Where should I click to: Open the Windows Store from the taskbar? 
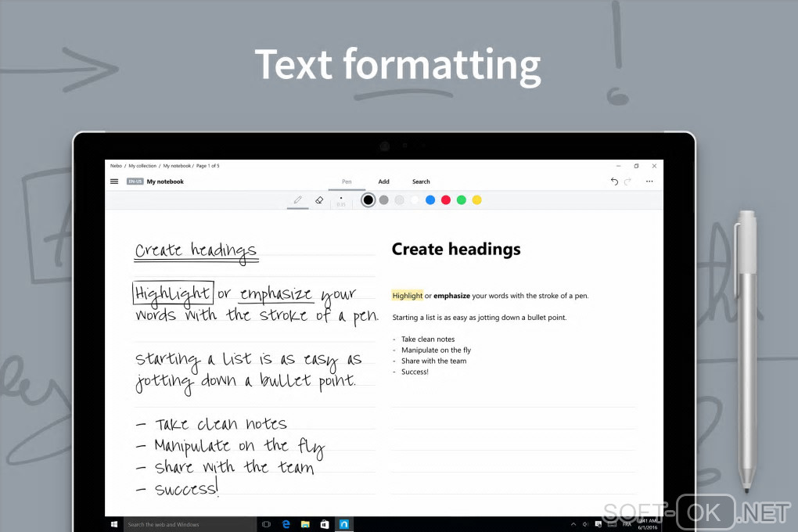click(x=324, y=524)
